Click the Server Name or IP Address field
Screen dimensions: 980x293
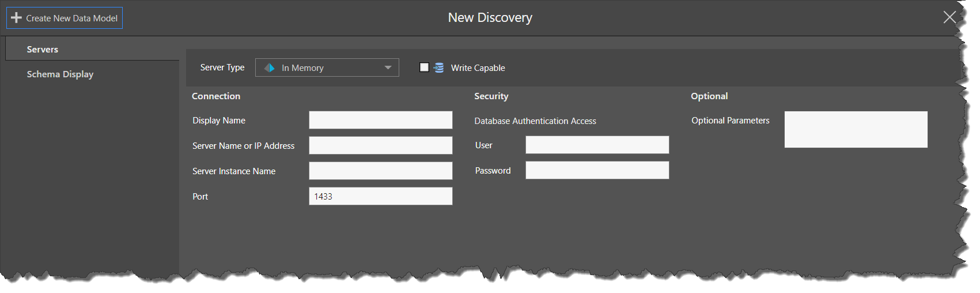381,145
